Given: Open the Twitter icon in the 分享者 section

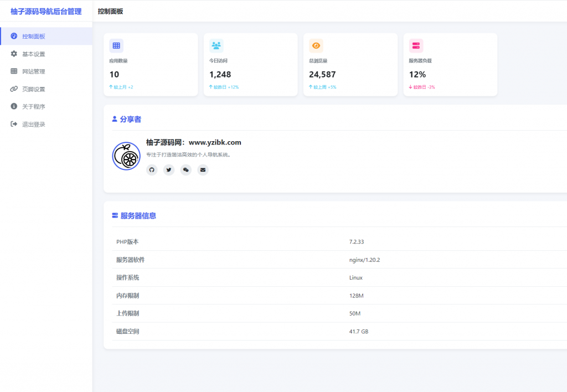Looking at the screenshot, I should pyautogui.click(x=168, y=170).
